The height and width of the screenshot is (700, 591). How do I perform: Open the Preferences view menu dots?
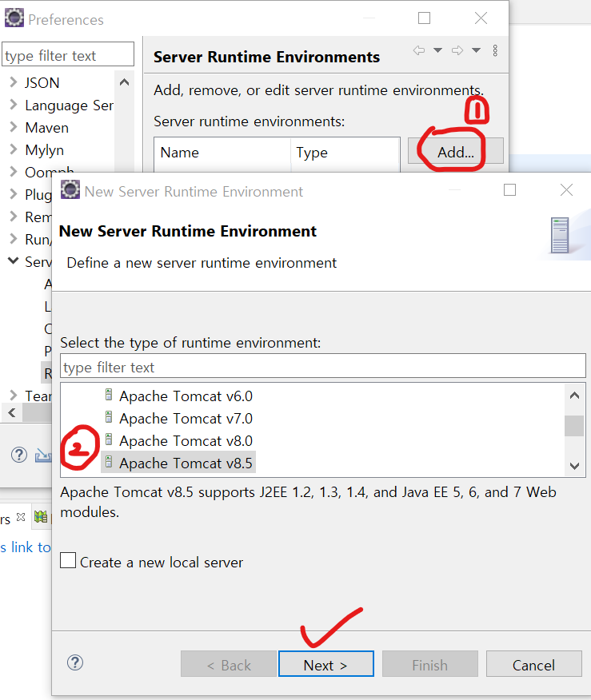(x=495, y=50)
